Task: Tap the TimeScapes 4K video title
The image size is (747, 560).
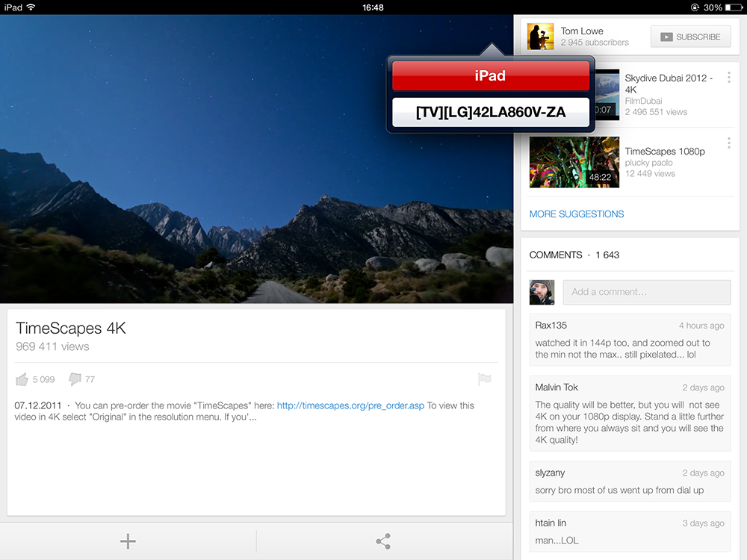Action: coord(70,329)
